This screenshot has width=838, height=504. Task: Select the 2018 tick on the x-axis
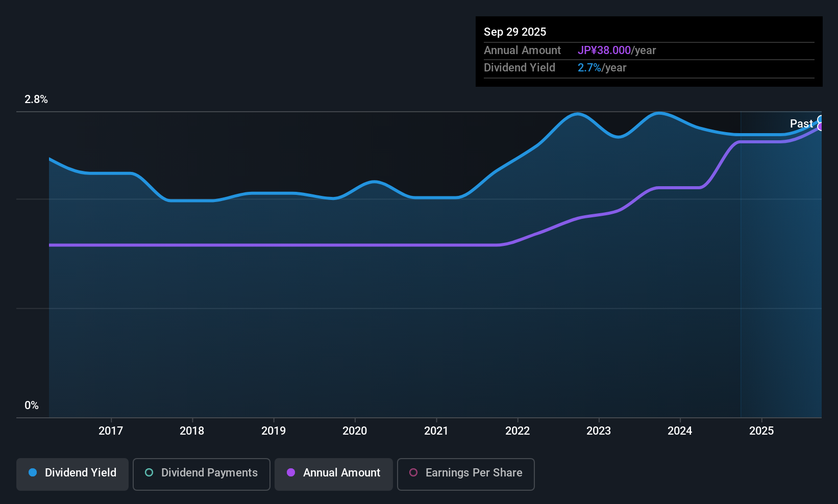click(192, 431)
